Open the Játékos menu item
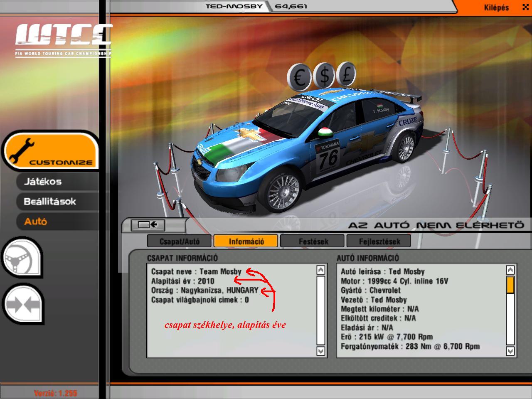 click(43, 182)
